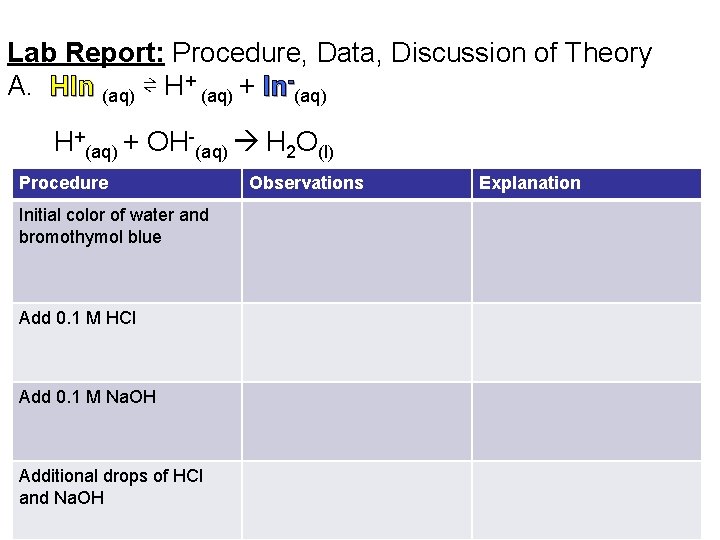Click the OH⁻(aq) term in the second equation
This screenshot has height=540, width=720.
click(187, 144)
